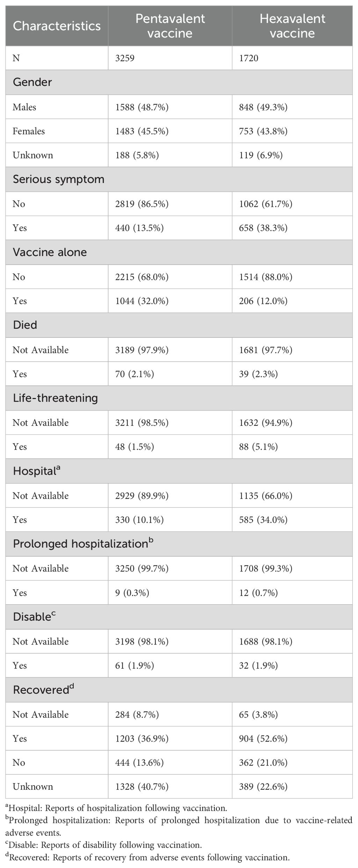Screen dimensions: 358x868
Task: Click the Serious symptom section heading
Action: [x=58, y=179]
